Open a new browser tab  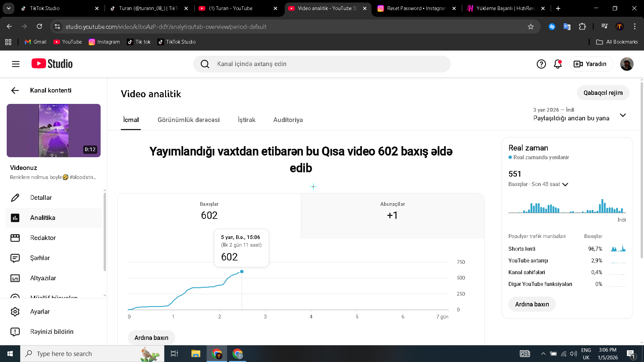(558, 8)
